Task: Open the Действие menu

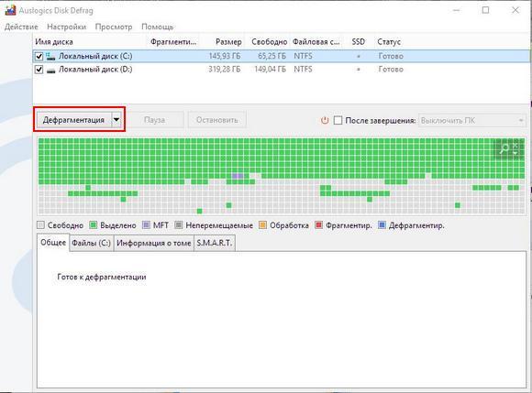Action: click(x=21, y=27)
